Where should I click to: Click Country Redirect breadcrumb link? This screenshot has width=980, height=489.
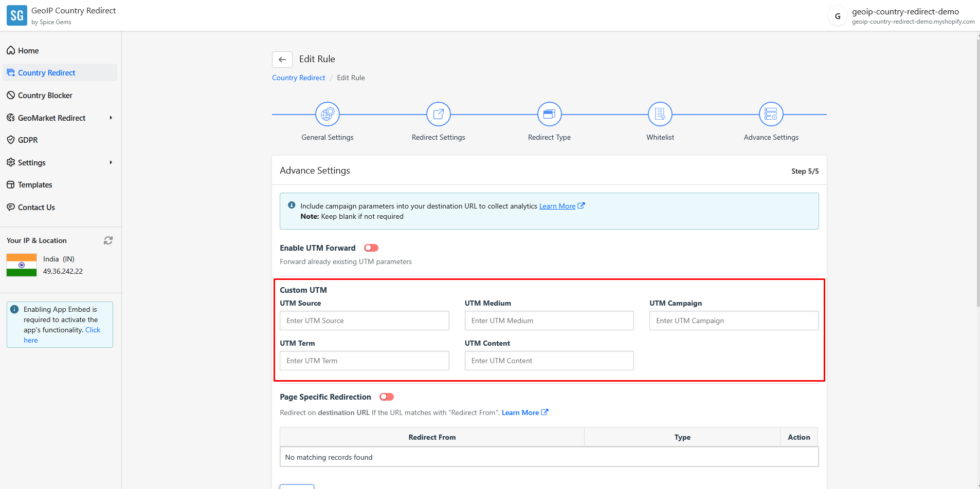(298, 78)
